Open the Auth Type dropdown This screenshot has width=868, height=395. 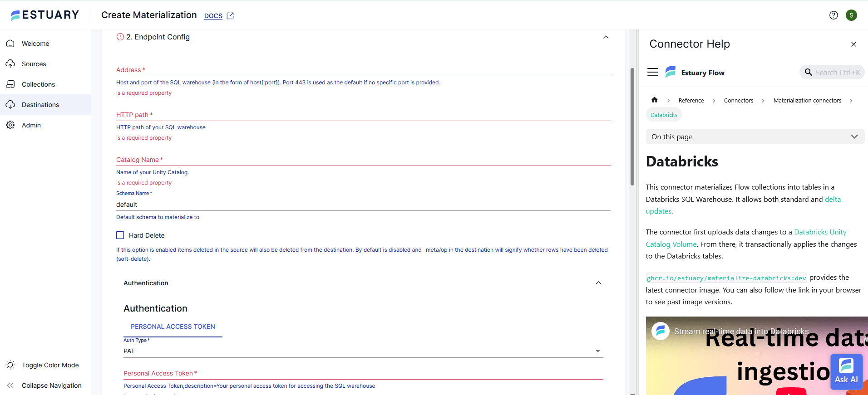pos(363,351)
